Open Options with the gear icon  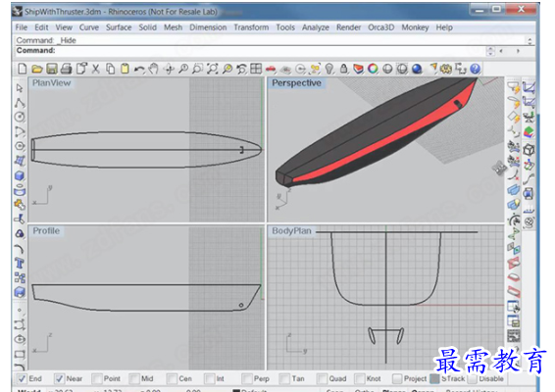(x=446, y=69)
